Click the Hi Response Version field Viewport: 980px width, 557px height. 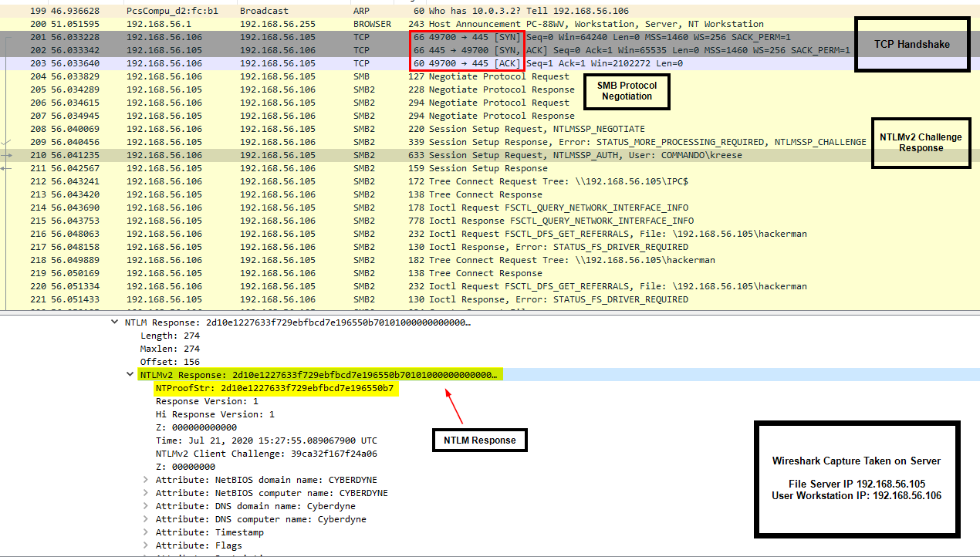pyautogui.click(x=215, y=414)
